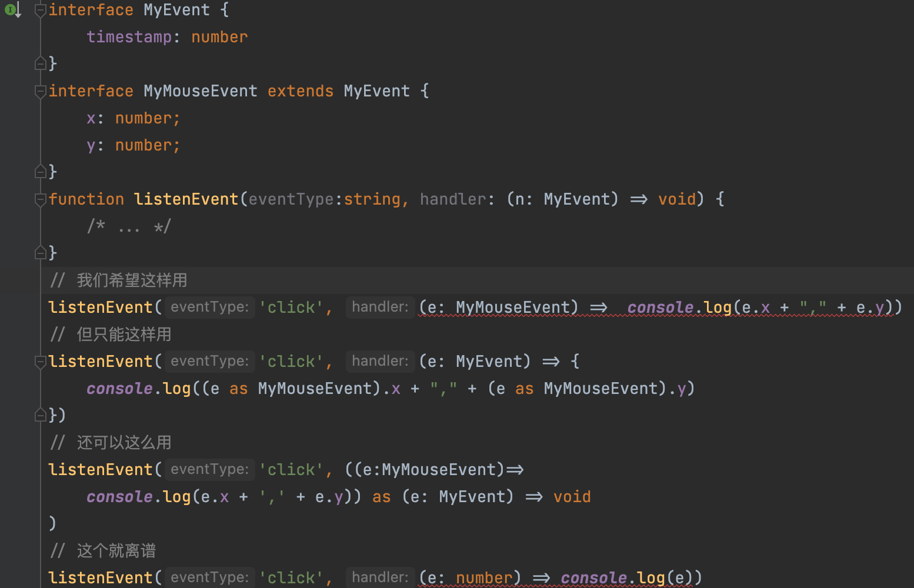Click the first 'as MyMouseEvent' cast
Viewport: 914px width, 588px height.
(301, 389)
